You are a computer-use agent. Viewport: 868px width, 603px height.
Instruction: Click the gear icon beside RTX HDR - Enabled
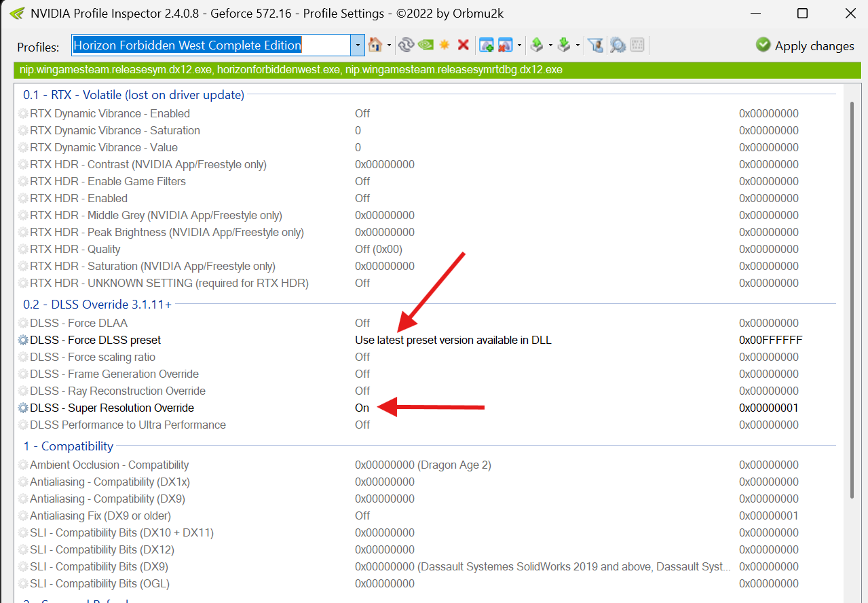pos(23,198)
